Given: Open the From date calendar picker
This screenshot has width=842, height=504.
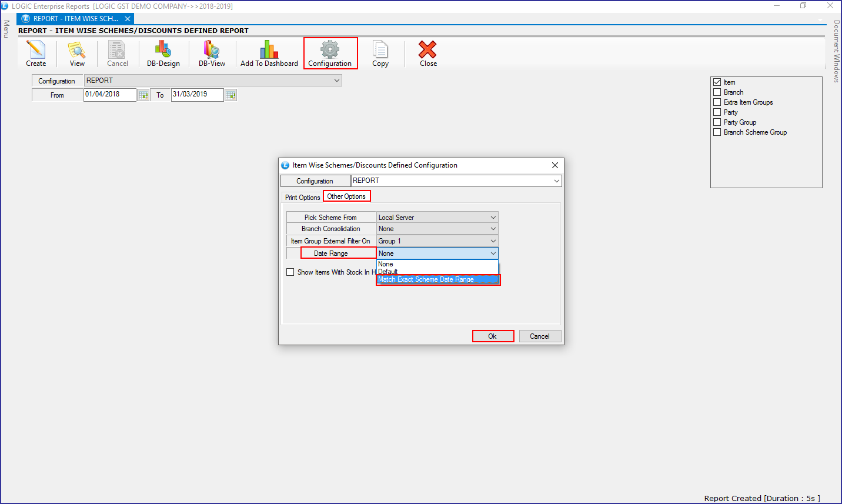Looking at the screenshot, I should tap(143, 95).
